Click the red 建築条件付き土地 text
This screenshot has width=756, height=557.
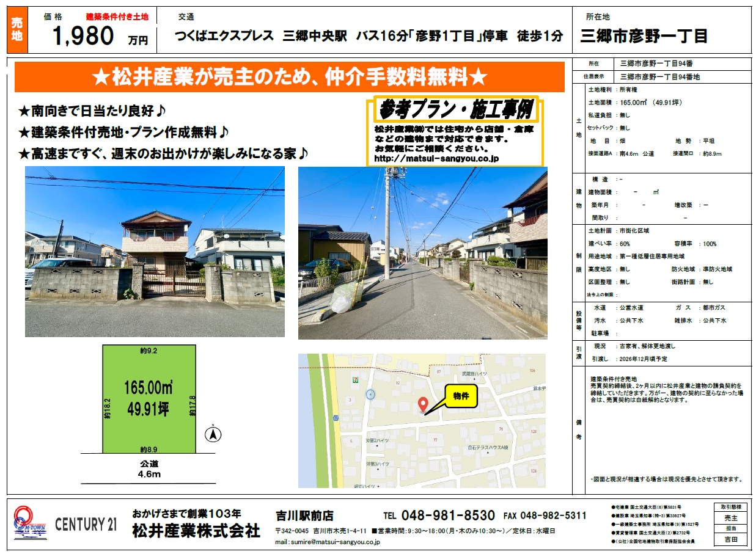tap(117, 17)
